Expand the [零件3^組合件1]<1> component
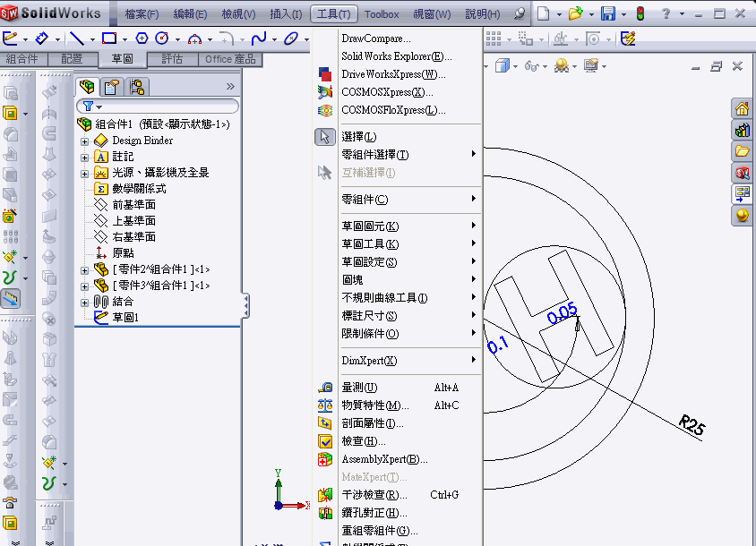The width and height of the screenshot is (756, 546). click(84, 286)
